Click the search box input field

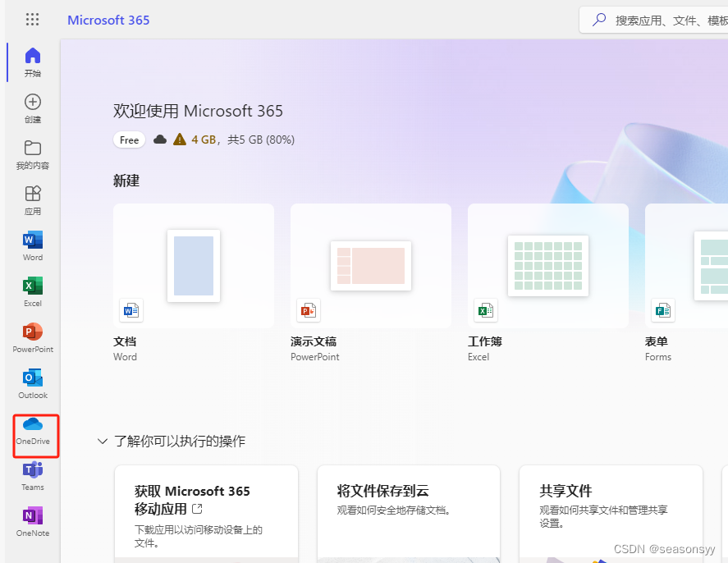click(653, 20)
